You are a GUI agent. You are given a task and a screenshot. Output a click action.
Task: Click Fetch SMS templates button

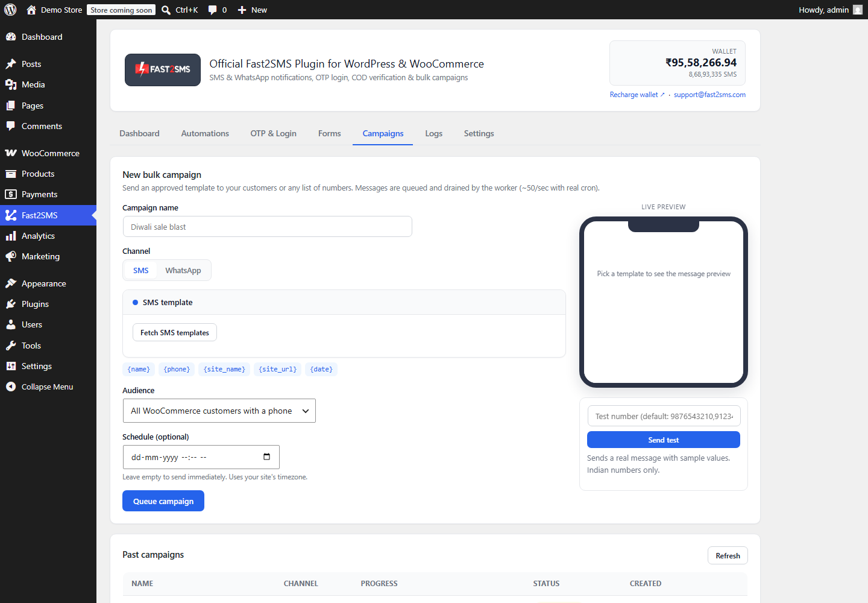tap(175, 332)
